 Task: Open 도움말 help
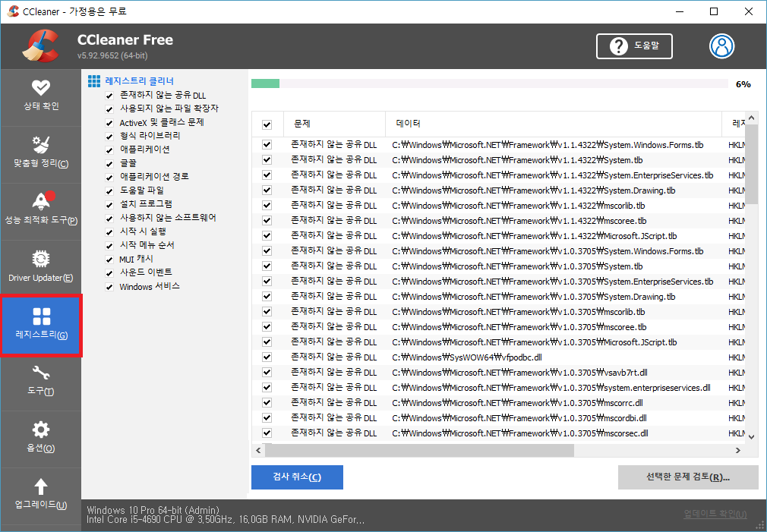634,46
